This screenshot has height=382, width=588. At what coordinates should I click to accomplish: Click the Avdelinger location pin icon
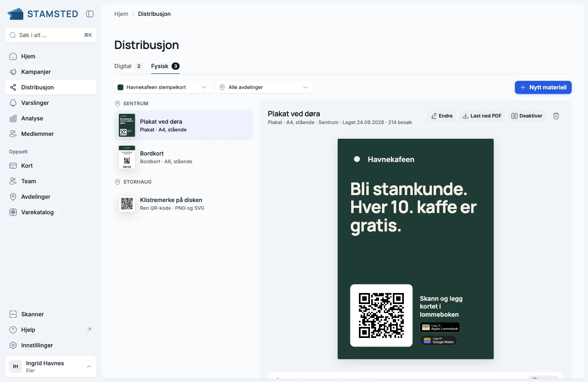tap(13, 197)
